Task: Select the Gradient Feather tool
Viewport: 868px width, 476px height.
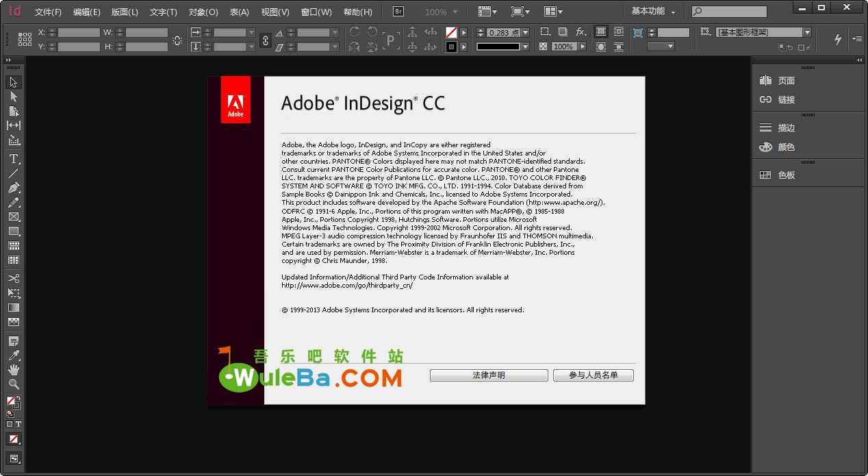Action: tap(14, 321)
